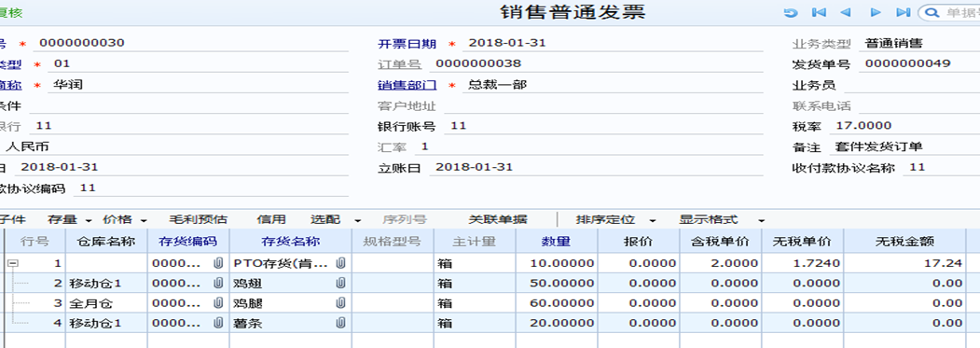The image size is (980, 348).
Task: Click quantity cell 20.00000
Action: 557,324
